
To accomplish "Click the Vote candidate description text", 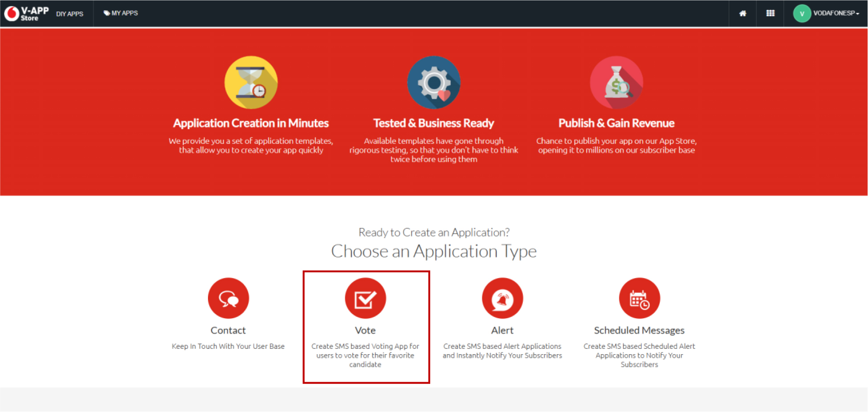I will point(365,355).
